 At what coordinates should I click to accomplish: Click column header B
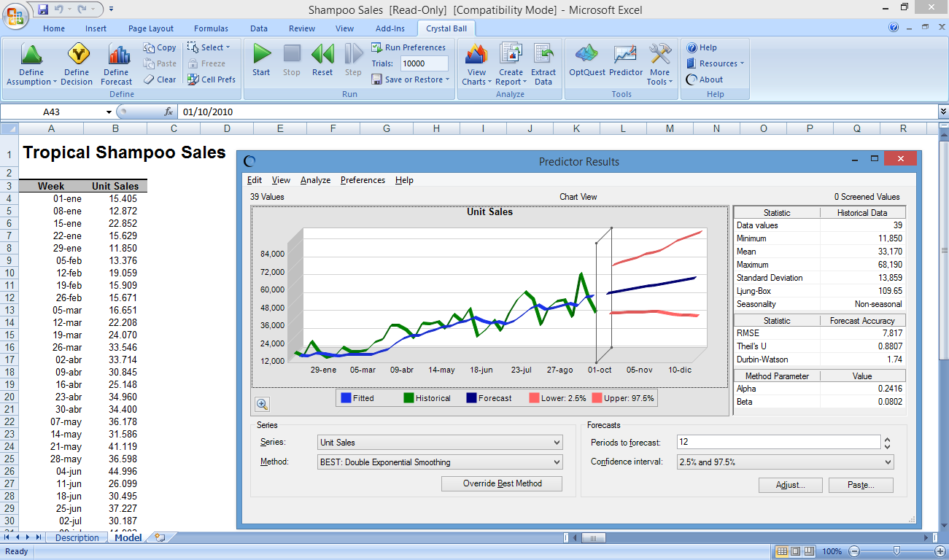116,129
